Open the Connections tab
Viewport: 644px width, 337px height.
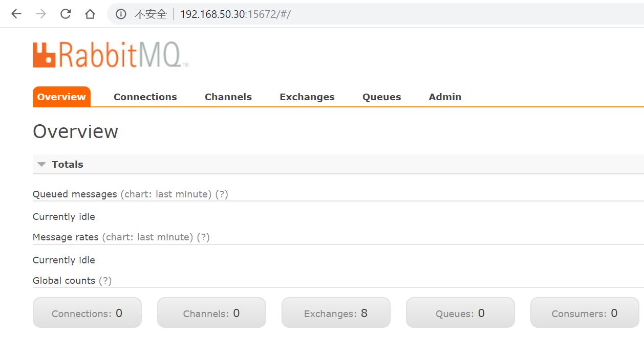[x=145, y=97]
